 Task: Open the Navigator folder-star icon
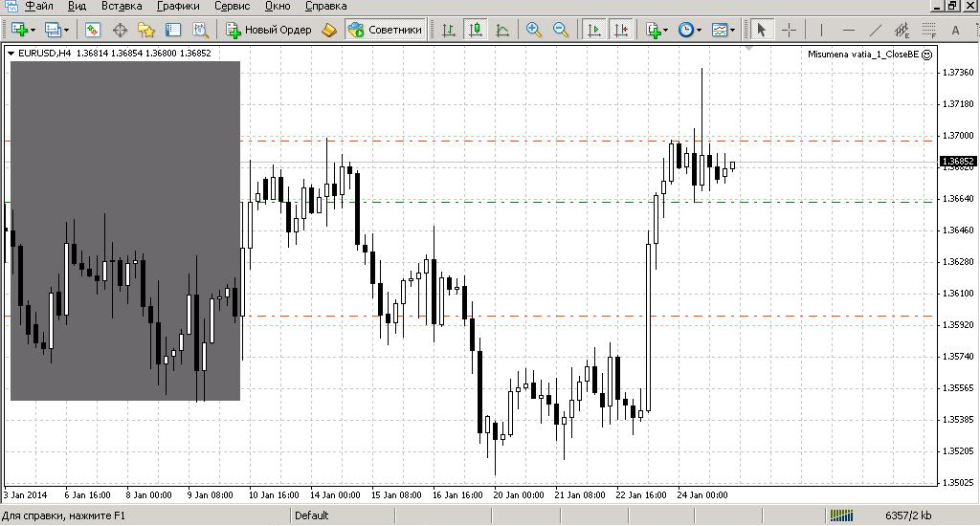[146, 30]
